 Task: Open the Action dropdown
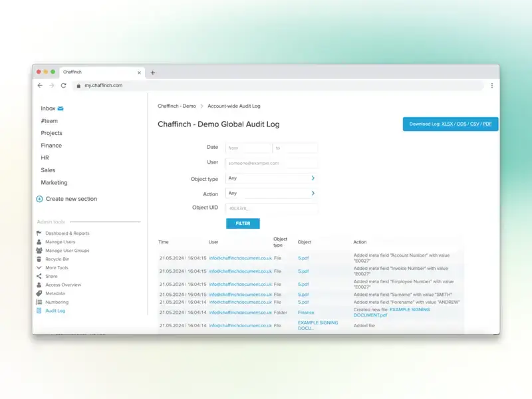[x=271, y=193]
